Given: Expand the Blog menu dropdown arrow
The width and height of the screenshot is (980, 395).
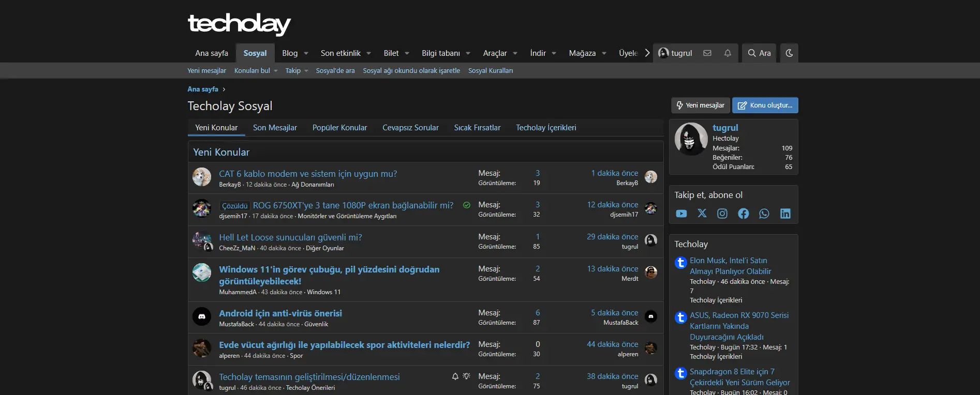Looking at the screenshot, I should [306, 53].
